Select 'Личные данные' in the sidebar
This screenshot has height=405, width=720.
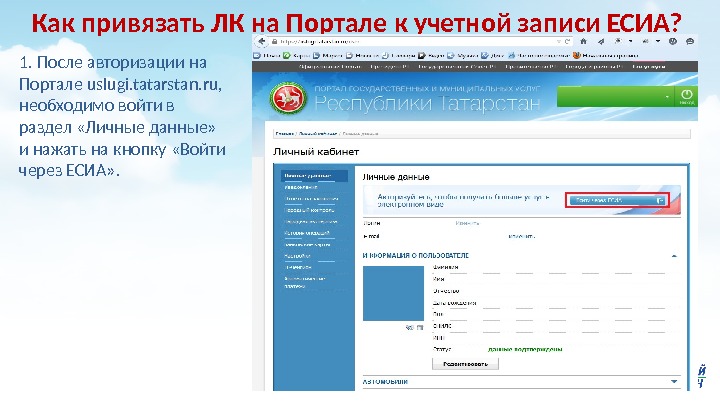pyautogui.click(x=314, y=176)
